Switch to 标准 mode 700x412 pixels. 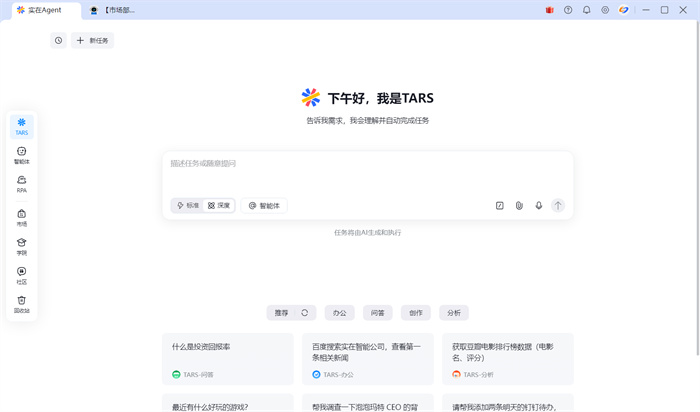[188, 205]
